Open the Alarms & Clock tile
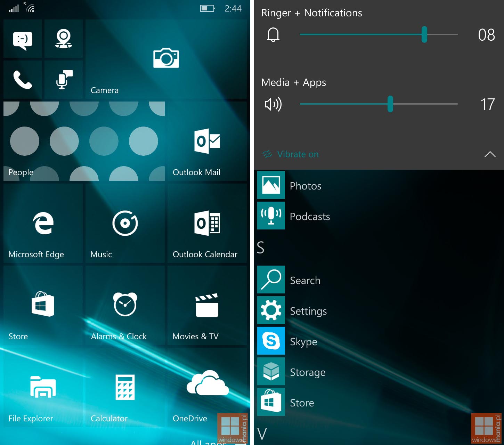The height and width of the screenshot is (445, 504). pos(125,305)
